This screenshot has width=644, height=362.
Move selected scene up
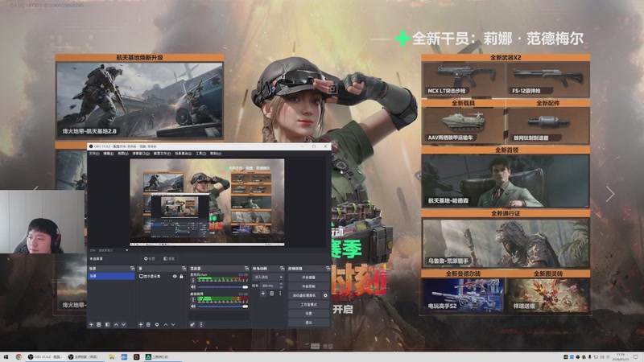tap(116, 324)
